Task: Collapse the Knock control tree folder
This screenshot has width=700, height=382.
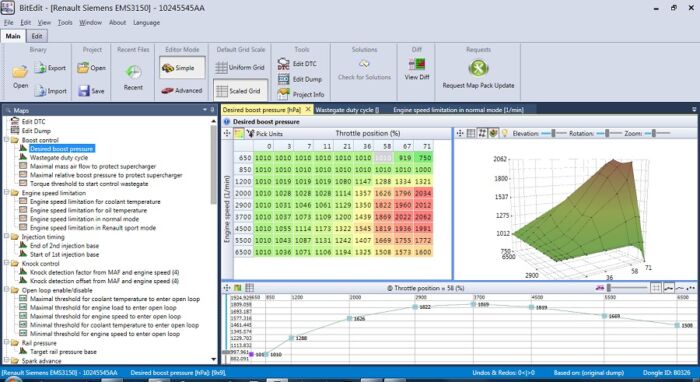Action: [7, 263]
